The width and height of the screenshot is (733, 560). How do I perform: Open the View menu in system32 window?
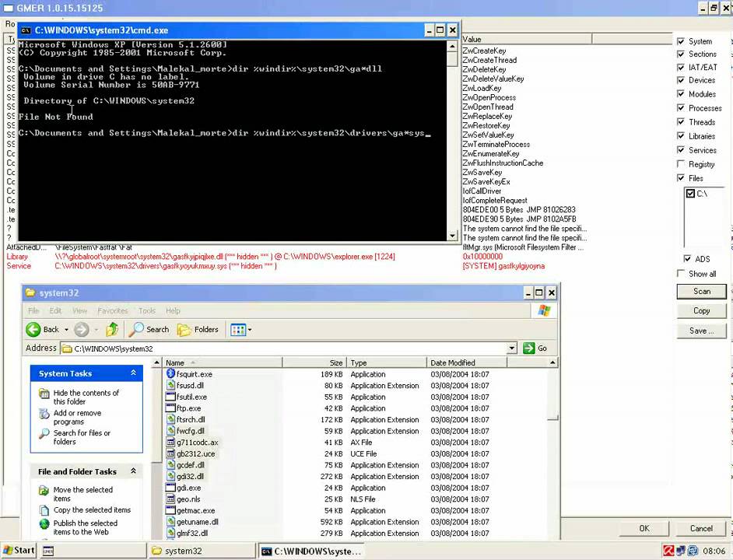pos(79,311)
